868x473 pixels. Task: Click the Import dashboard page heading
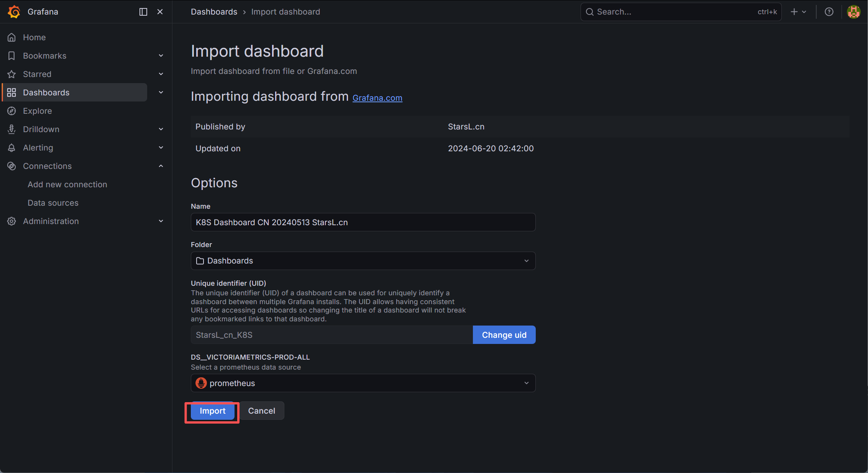pyautogui.click(x=258, y=51)
